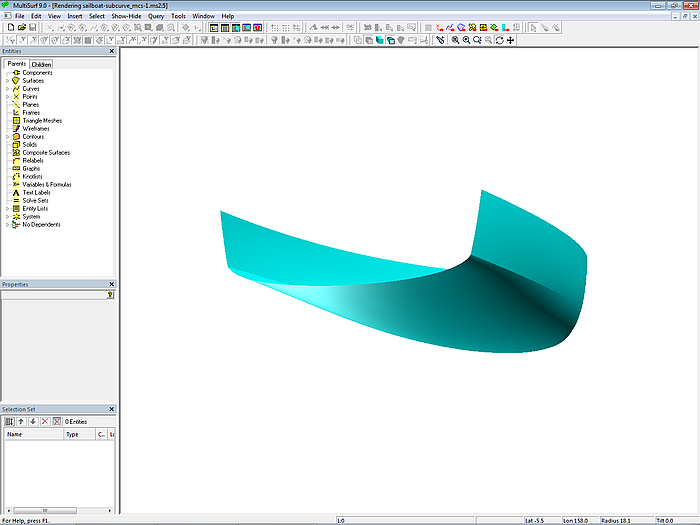700x525 pixels.
Task: Expand the Entity Lists tree node
Action: (x=7, y=209)
